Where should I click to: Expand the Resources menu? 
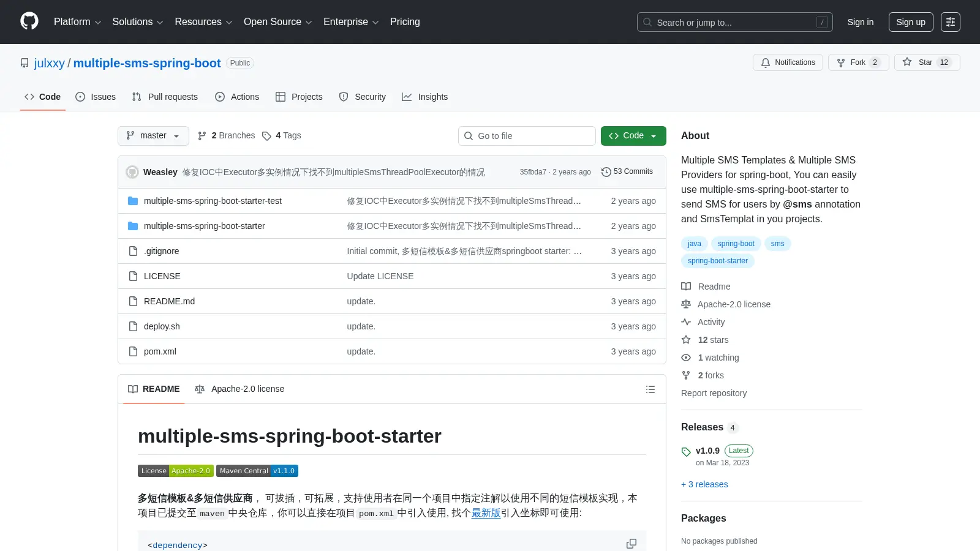click(x=203, y=22)
